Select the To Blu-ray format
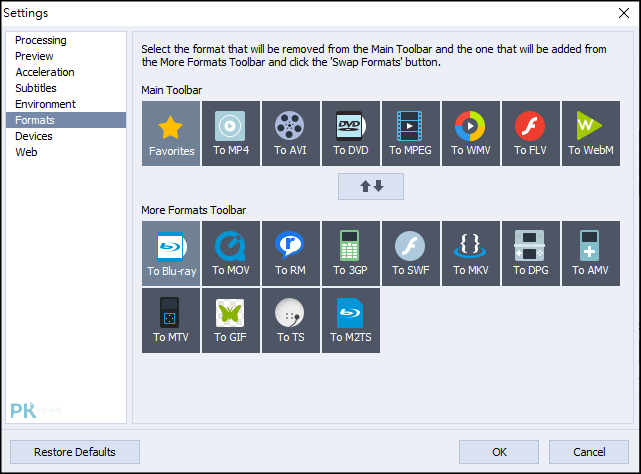Image resolution: width=641 pixels, height=474 pixels. click(171, 254)
